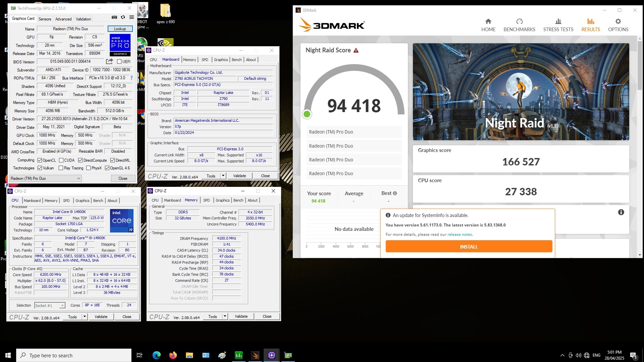Open the release notes link
Screen dimensions: 644x362
(x=460, y=235)
